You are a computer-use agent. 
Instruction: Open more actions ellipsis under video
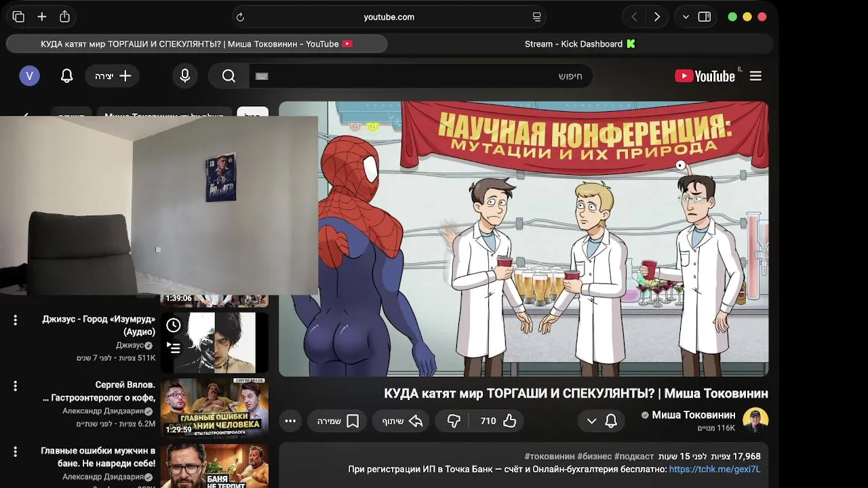pyautogui.click(x=290, y=421)
